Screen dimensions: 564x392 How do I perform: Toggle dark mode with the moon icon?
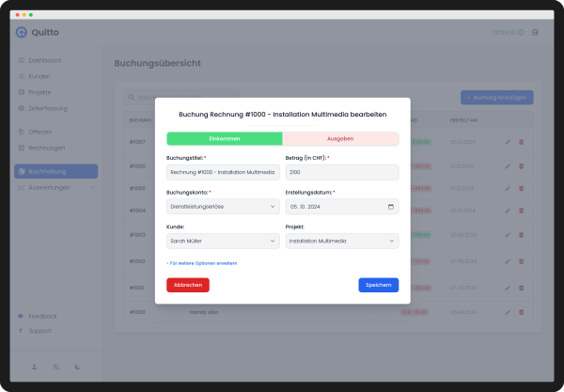point(77,367)
